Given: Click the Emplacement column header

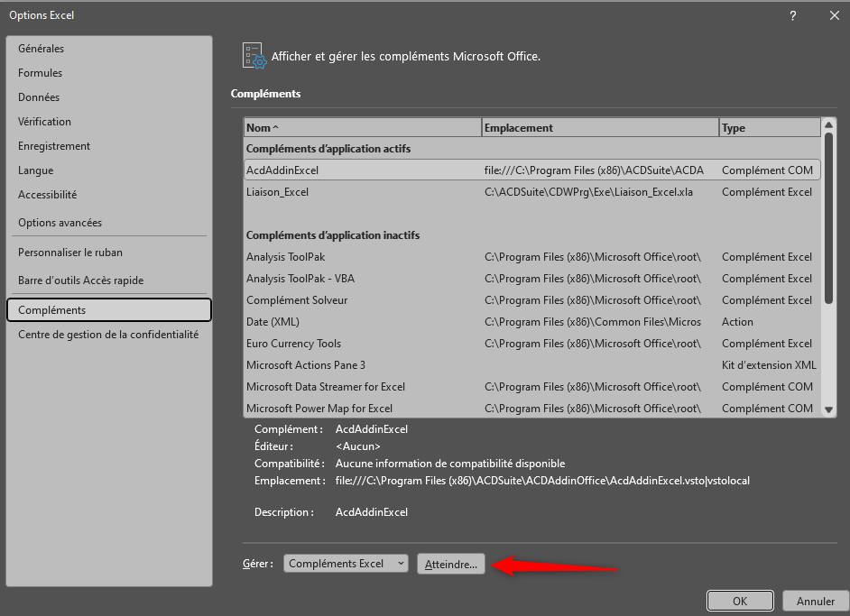Looking at the screenshot, I should (600, 128).
